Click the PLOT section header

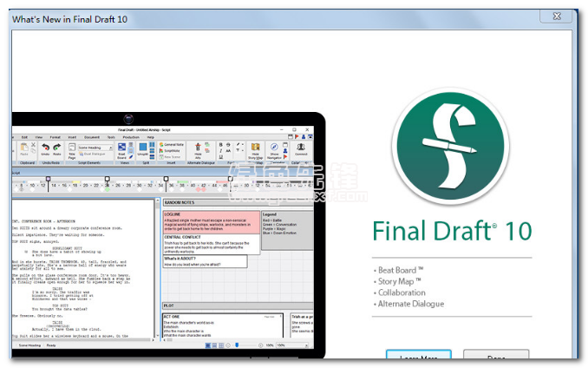(238, 306)
